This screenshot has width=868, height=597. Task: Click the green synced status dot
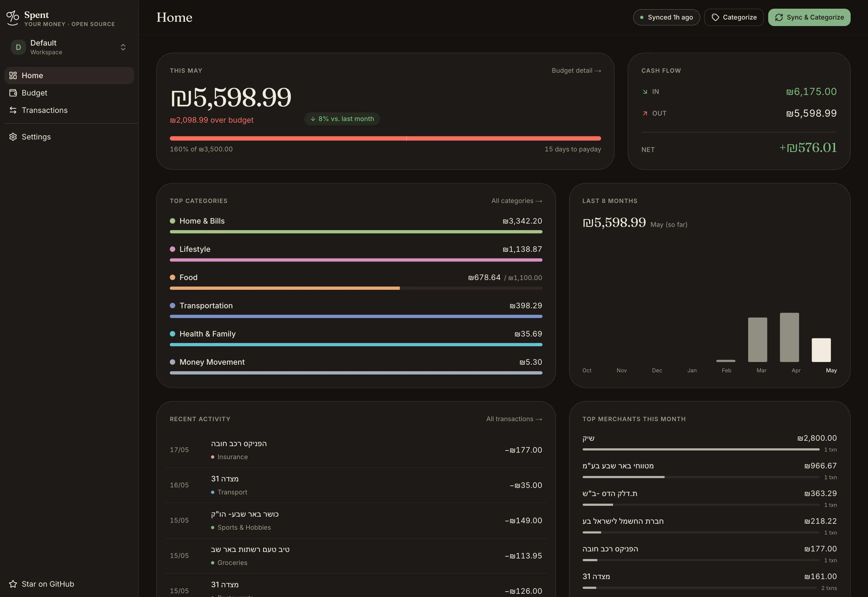coord(642,17)
